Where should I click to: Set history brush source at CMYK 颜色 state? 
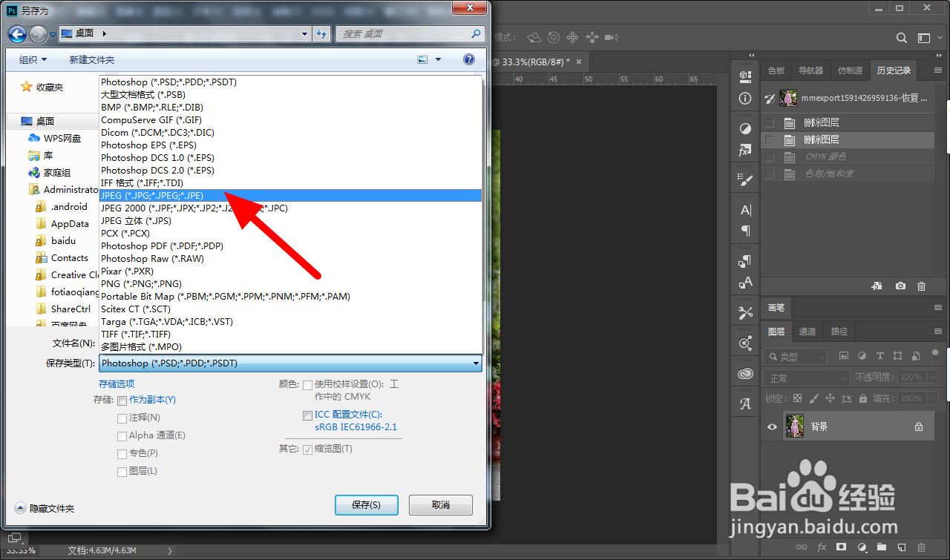point(770,157)
